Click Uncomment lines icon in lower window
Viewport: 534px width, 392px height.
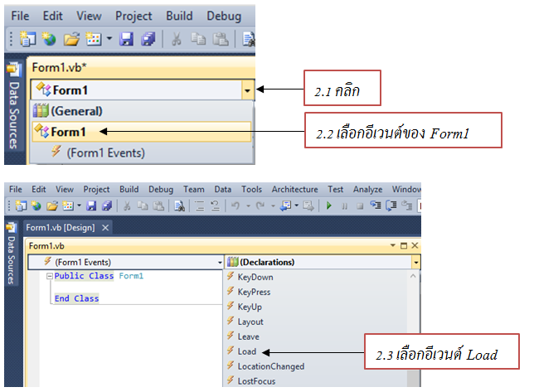215,206
